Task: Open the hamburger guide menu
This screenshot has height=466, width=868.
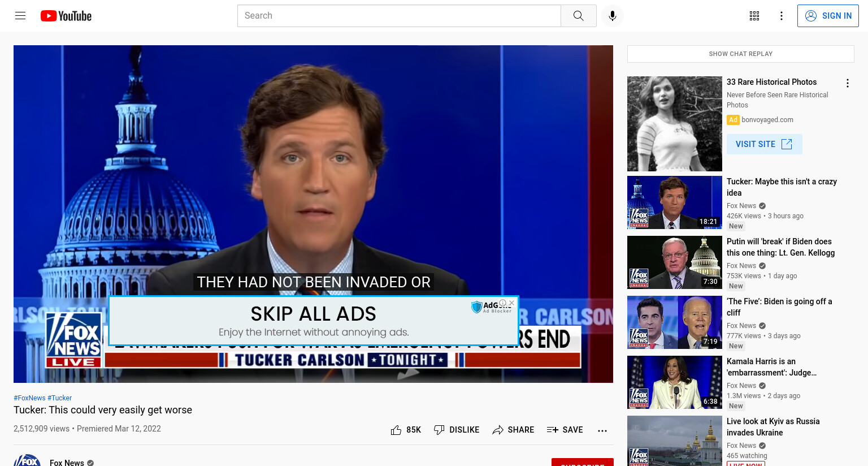Action: click(20, 16)
